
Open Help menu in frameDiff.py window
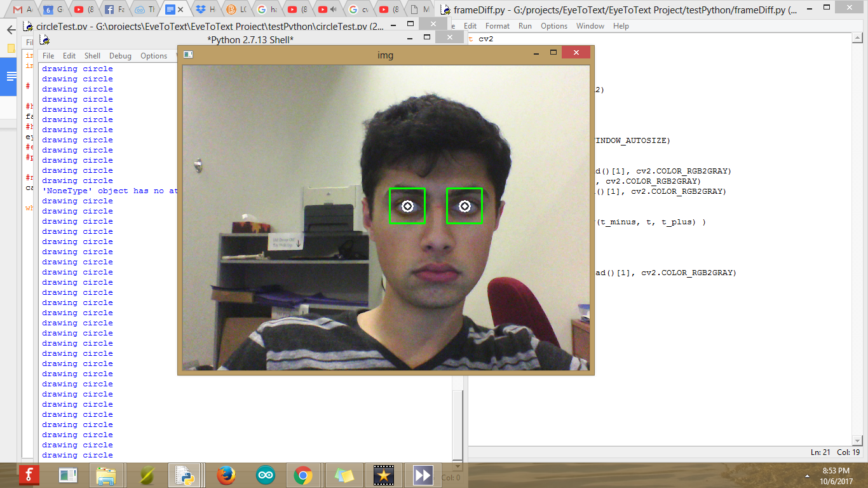tap(621, 26)
